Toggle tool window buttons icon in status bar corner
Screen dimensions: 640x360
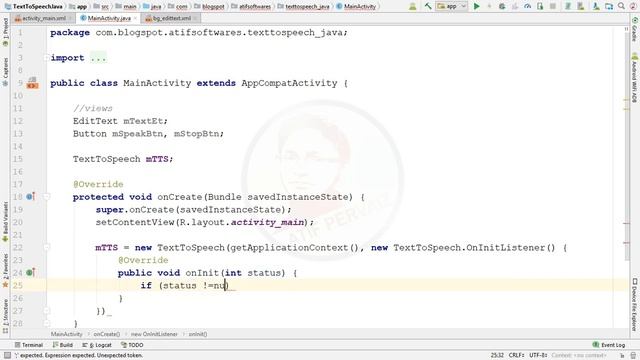click(7, 356)
